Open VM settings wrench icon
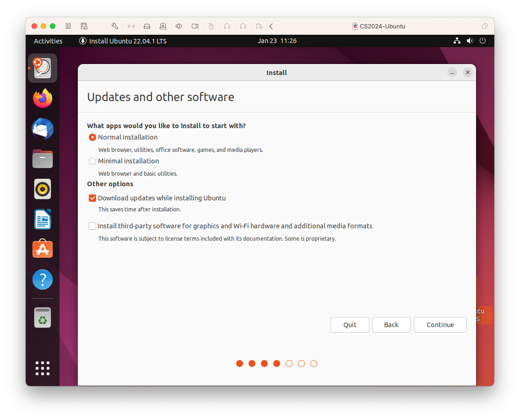Image resolution: width=520 pixels, height=420 pixels. click(x=115, y=26)
